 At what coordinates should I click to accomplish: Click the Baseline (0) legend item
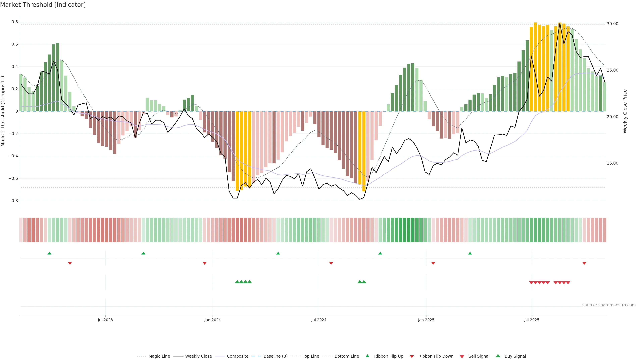coord(275,356)
